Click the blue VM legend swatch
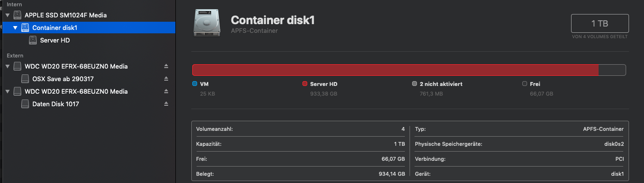Viewport: 644px width, 183px height. (x=195, y=84)
